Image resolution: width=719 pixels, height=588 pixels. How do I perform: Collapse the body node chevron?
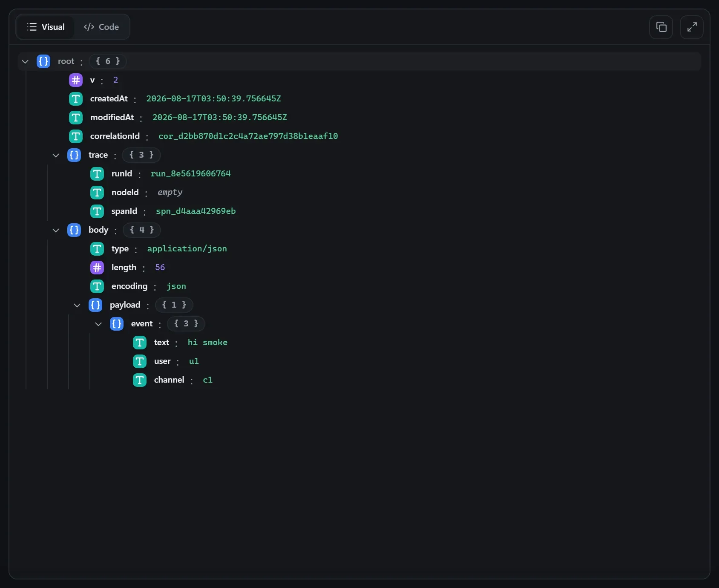coord(56,230)
